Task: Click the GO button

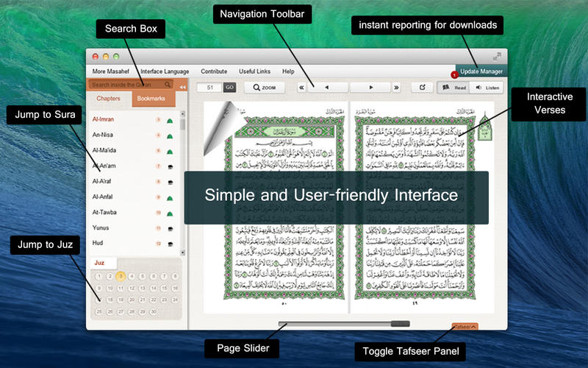Action: click(229, 88)
